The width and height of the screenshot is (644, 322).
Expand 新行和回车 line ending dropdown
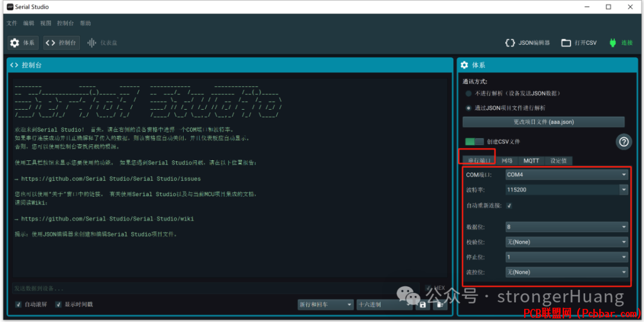coord(326,305)
